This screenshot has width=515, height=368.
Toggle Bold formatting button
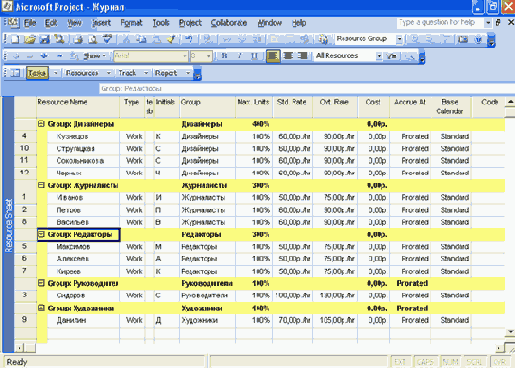tap(225, 56)
